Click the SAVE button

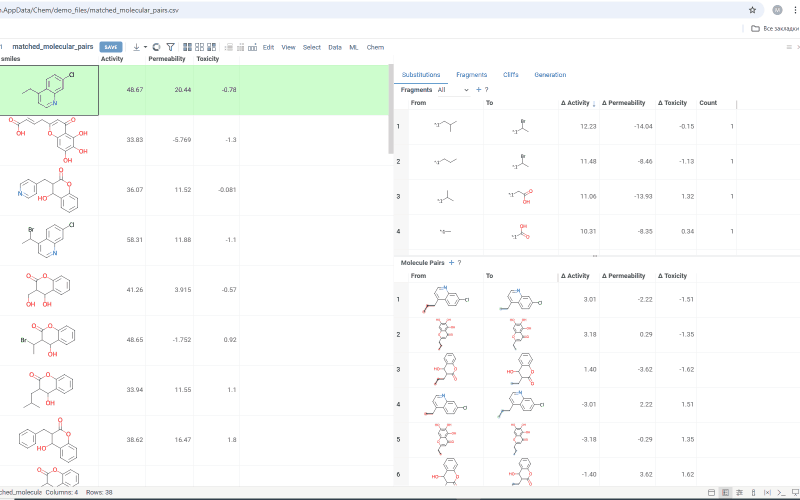111,47
